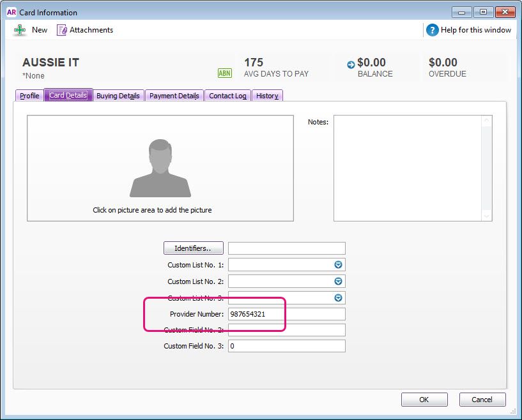This screenshot has width=522, height=420.
Task: Click the green plus New icon
Action: click(x=20, y=30)
